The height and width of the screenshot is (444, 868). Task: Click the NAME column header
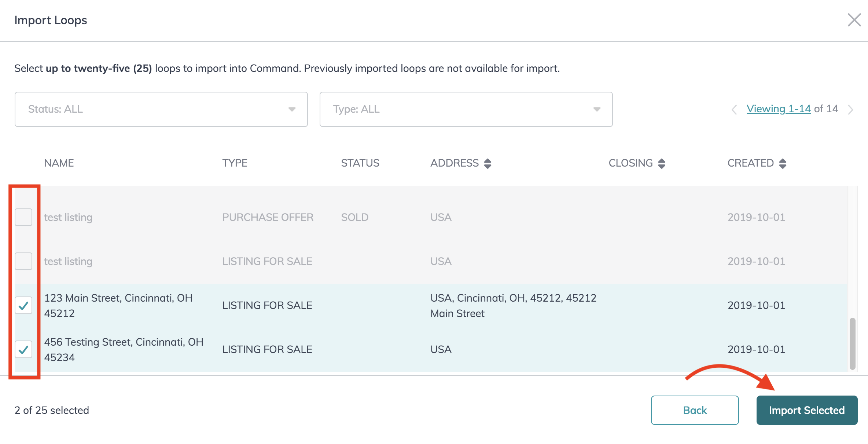59,163
